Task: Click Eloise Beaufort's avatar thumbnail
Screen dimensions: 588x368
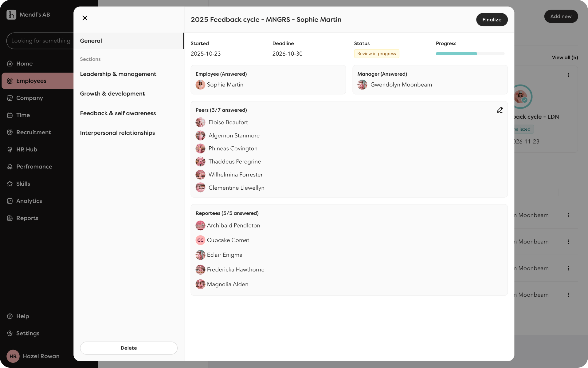Action: (x=200, y=122)
